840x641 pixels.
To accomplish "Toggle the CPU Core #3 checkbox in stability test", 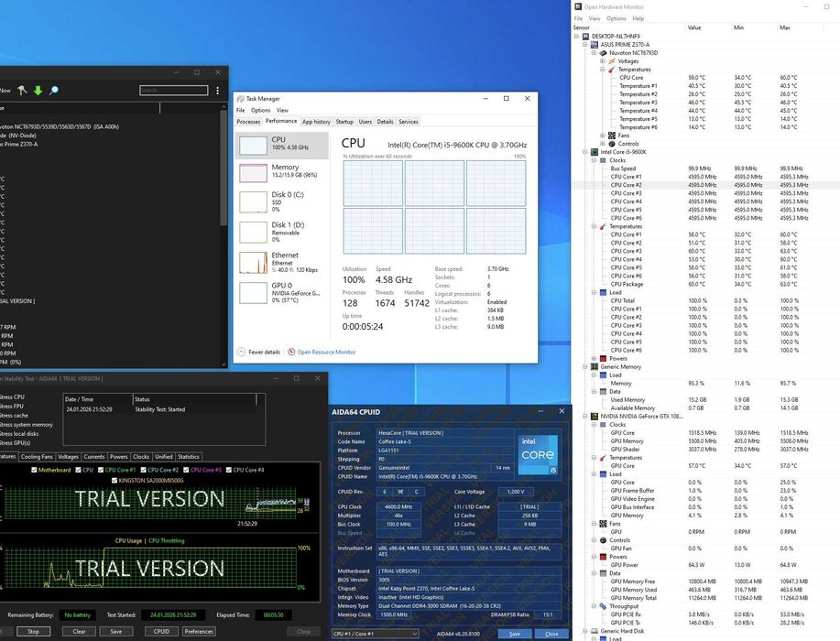I will point(186,470).
